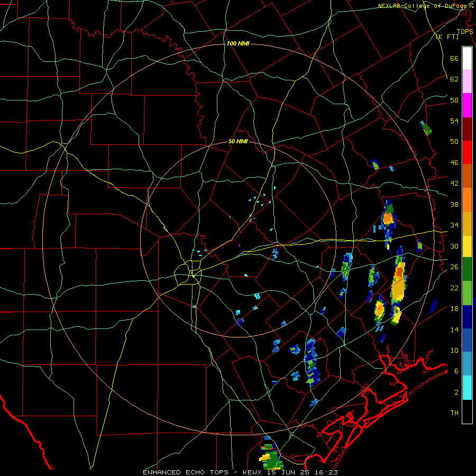Click the legend value 26

click(454, 267)
